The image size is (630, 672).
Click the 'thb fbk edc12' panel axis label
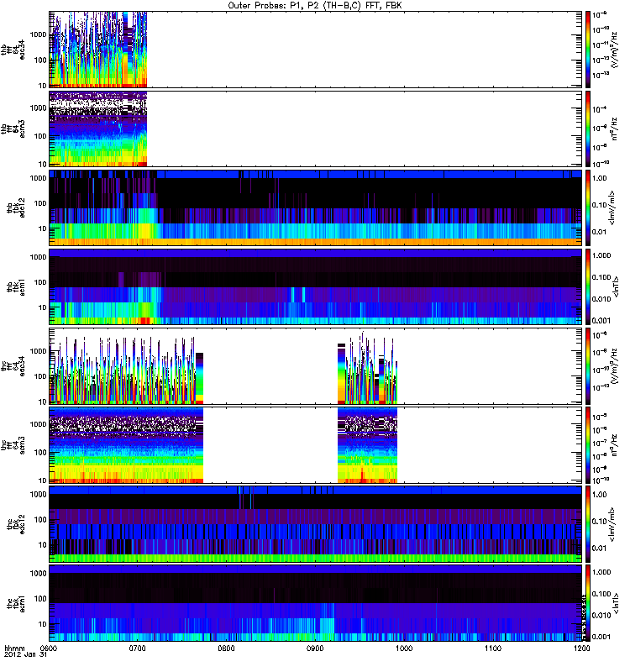(x=15, y=207)
